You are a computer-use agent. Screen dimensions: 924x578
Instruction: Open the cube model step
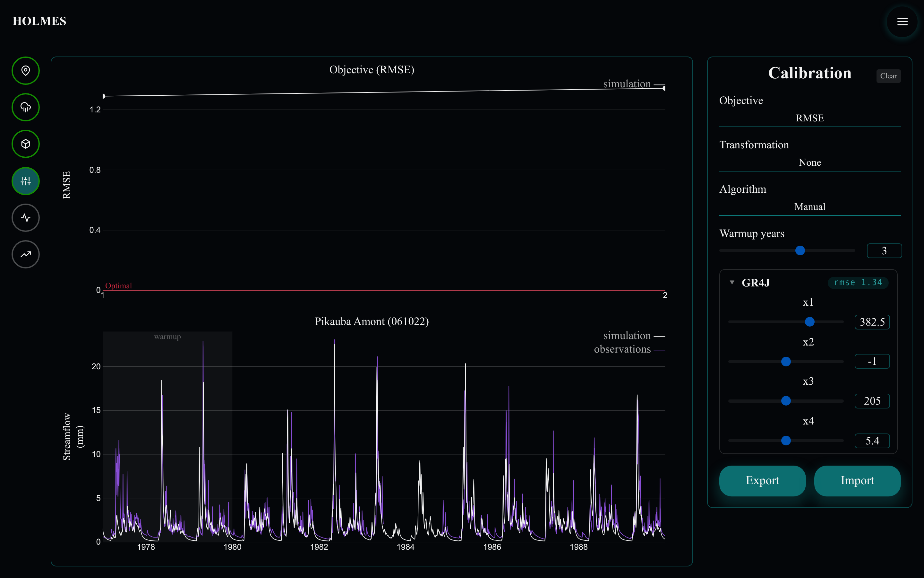(x=26, y=144)
